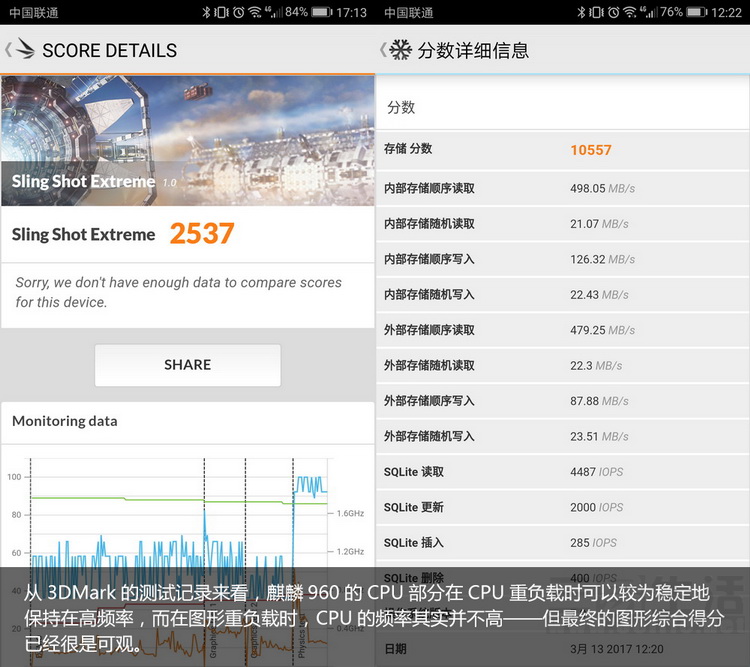Tap battery icon showing 84%
Viewport: 750px width, 667px height.
click(x=321, y=13)
